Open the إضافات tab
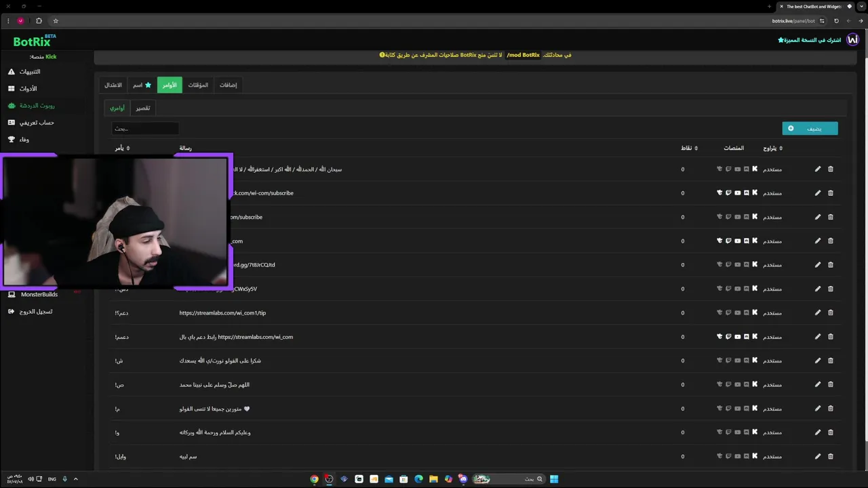Image resolution: width=868 pixels, height=488 pixels. (229, 85)
